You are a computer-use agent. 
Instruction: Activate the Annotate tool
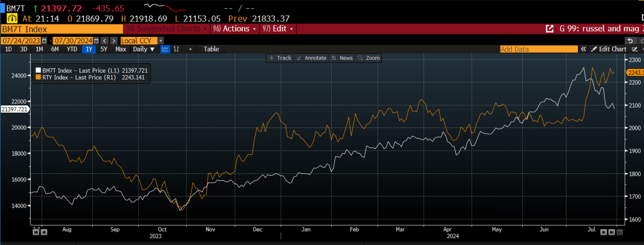[312, 58]
